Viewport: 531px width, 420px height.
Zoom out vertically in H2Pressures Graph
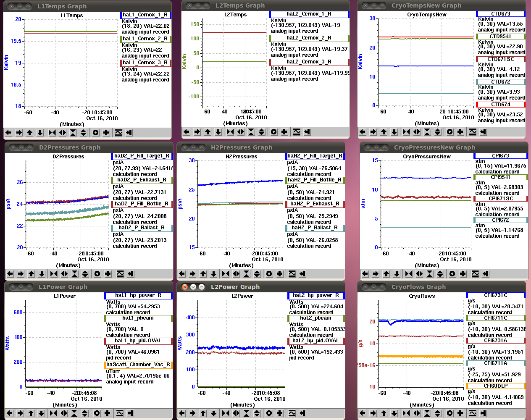(257, 274)
